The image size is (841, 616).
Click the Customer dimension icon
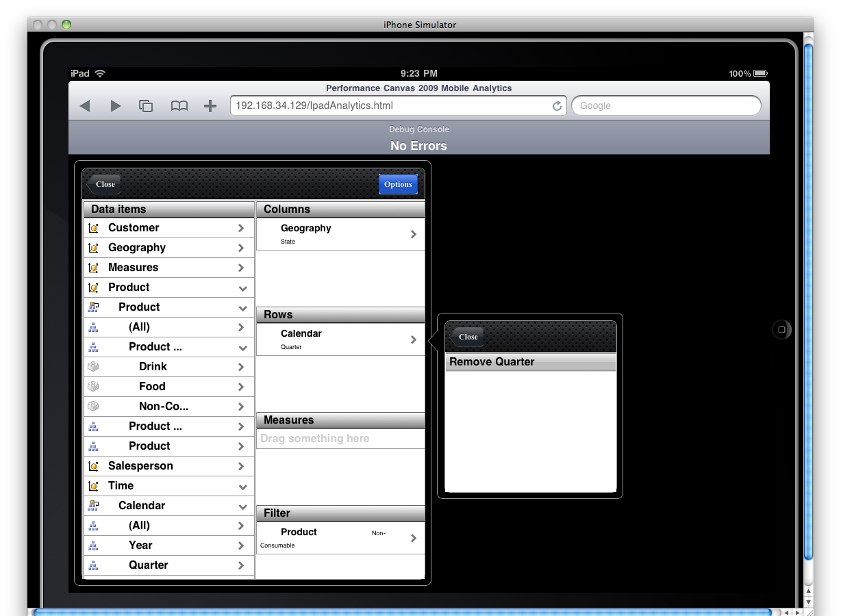tap(93, 228)
